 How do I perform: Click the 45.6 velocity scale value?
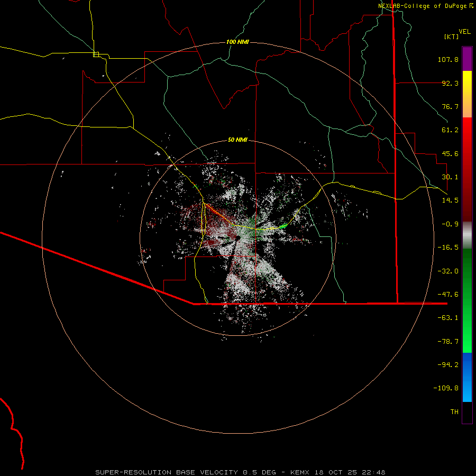[450, 153]
